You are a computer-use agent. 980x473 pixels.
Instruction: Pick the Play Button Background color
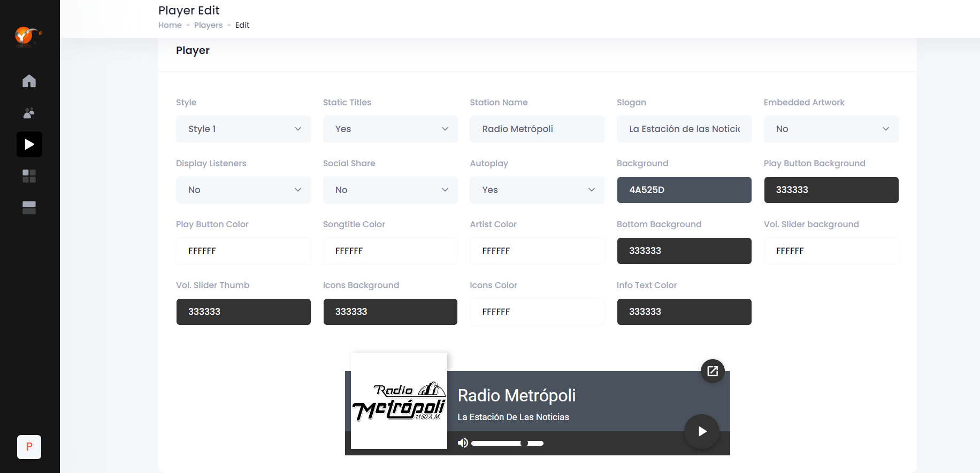(831, 190)
